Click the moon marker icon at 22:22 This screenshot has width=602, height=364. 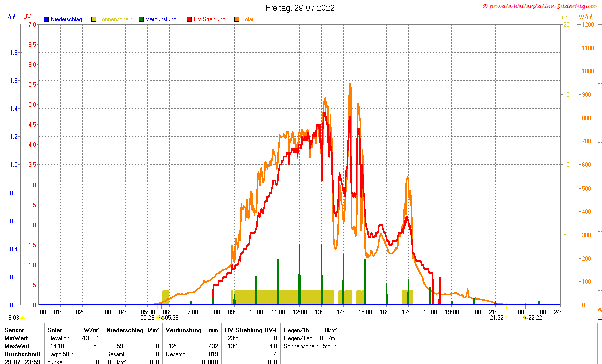coord(525,317)
